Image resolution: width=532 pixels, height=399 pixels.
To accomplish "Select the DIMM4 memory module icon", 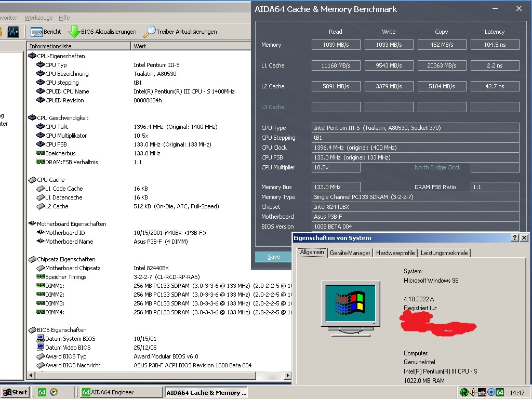I will 41,312.
